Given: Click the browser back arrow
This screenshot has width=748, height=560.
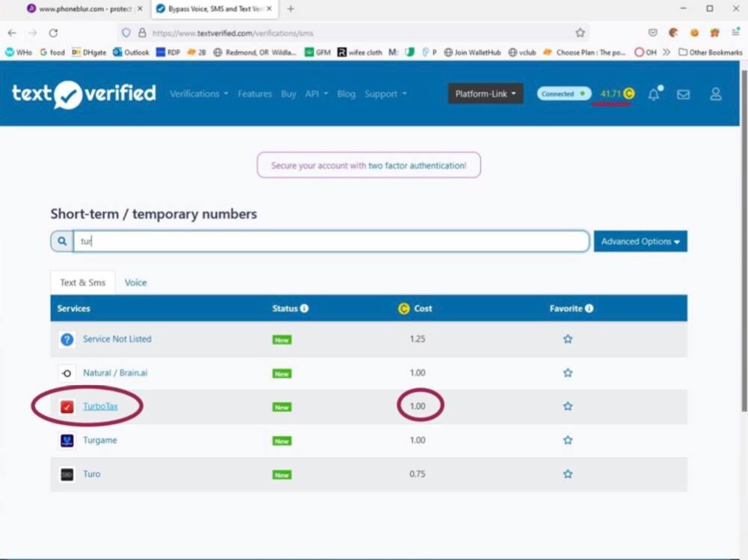Looking at the screenshot, I should click(x=12, y=33).
